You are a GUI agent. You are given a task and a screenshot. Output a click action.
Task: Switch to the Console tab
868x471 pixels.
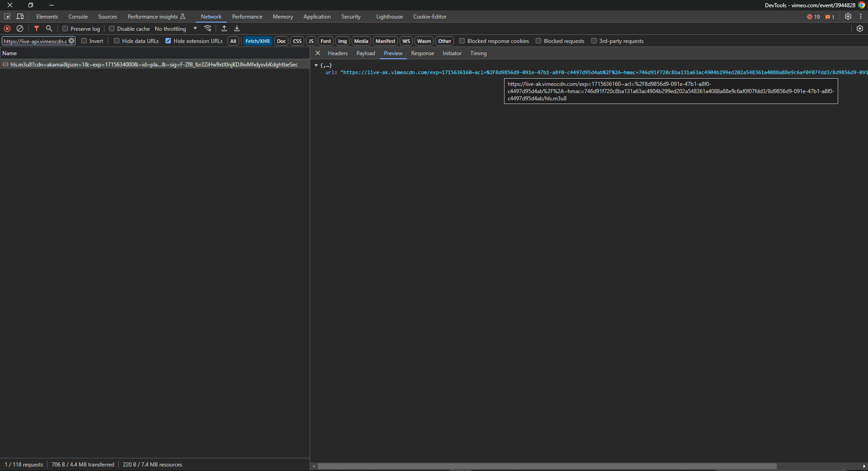point(78,17)
